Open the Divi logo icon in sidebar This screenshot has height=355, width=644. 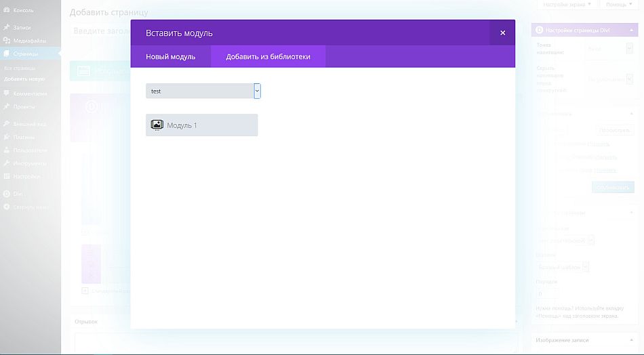point(7,194)
